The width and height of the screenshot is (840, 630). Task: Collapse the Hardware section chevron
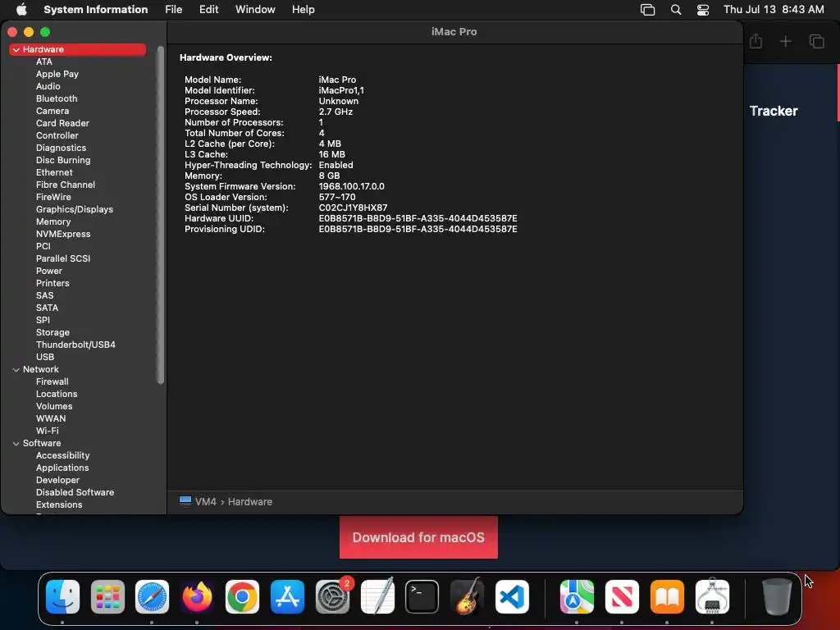coord(16,50)
